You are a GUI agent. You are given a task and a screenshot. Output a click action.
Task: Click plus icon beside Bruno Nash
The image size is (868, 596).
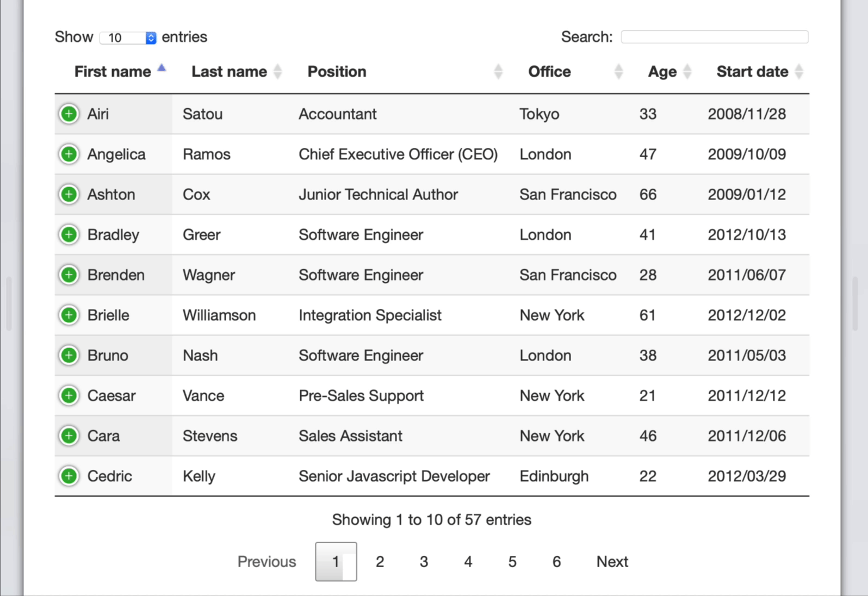(x=69, y=356)
